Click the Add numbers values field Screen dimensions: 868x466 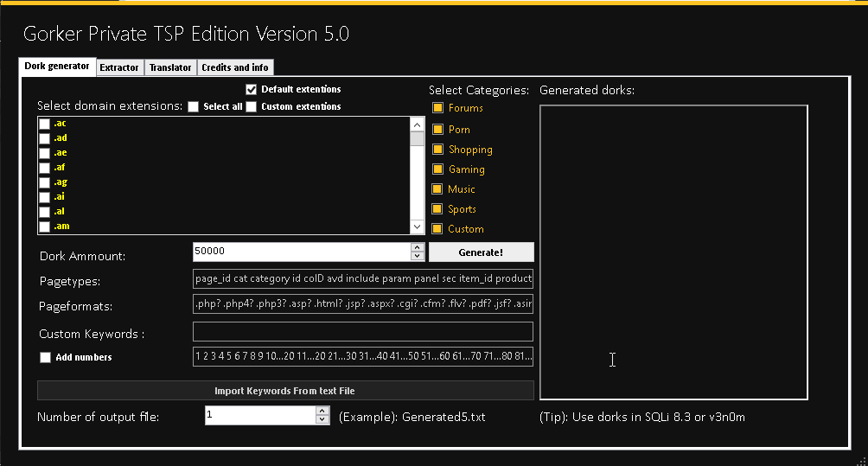tap(363, 356)
